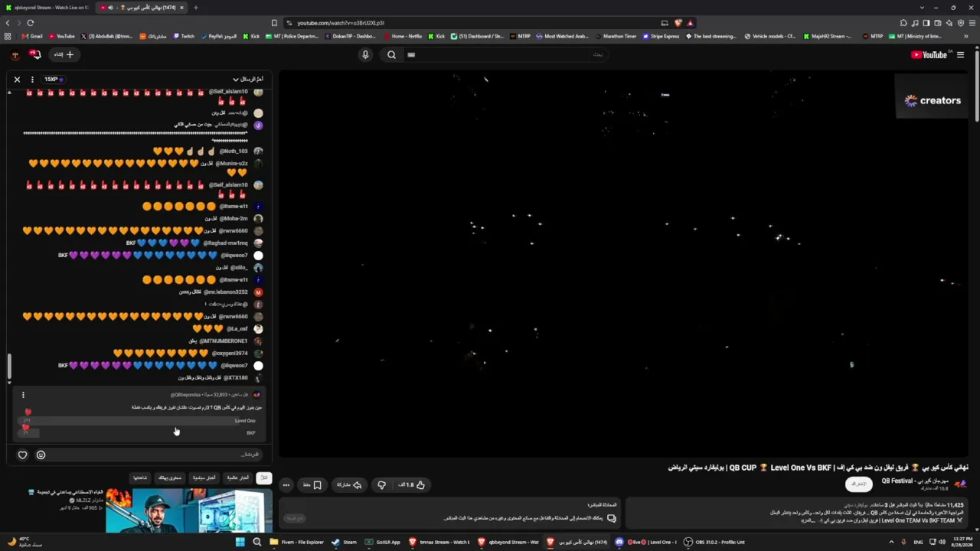
Task: Open the browser apps grid icon
Action: tap(8, 36)
